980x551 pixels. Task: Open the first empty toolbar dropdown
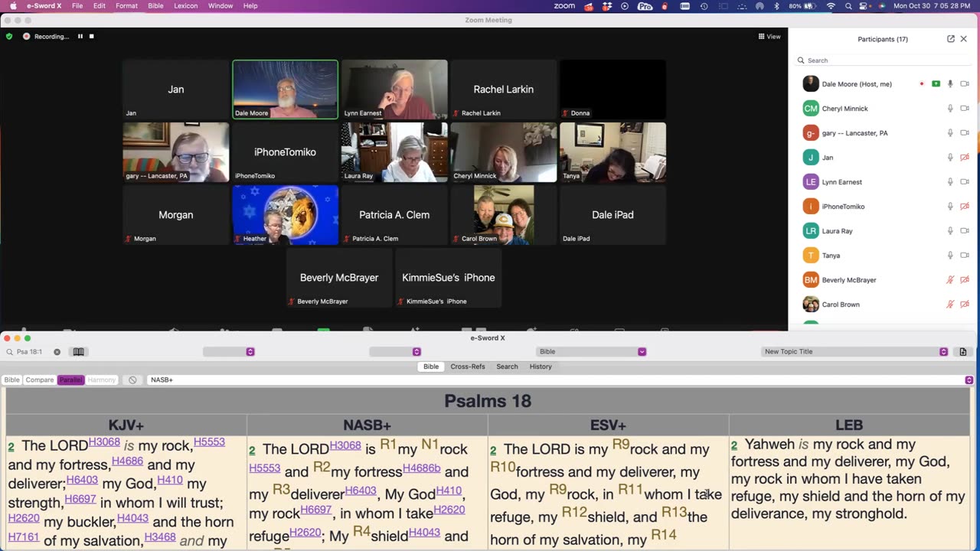(229, 352)
